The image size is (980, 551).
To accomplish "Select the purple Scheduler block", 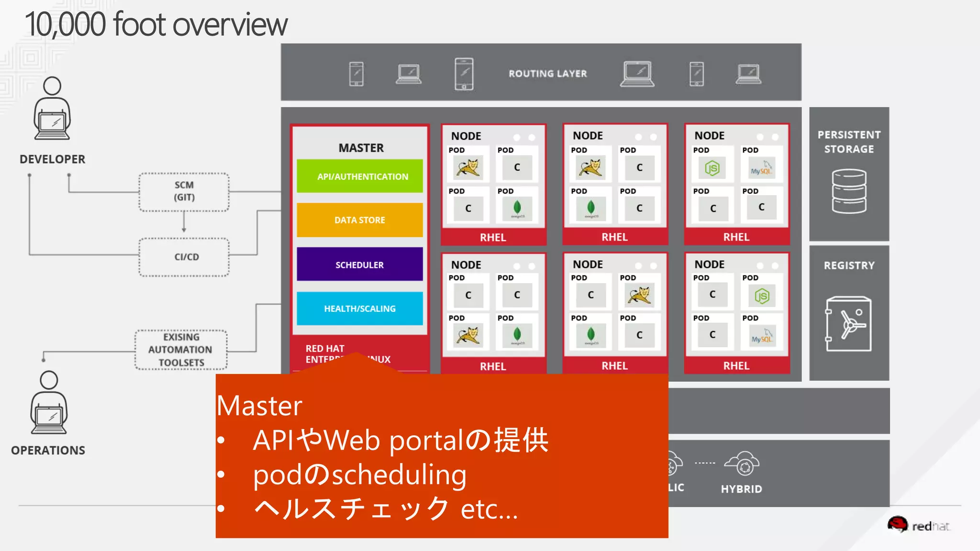I will tap(360, 264).
